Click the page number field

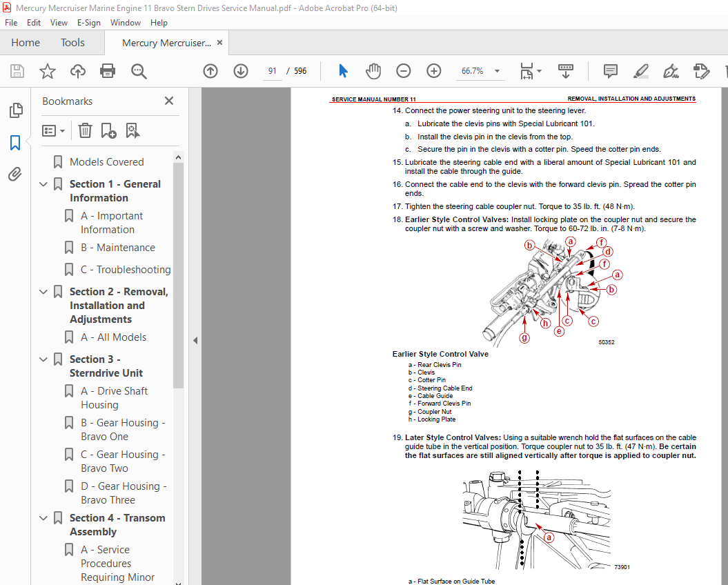click(273, 71)
